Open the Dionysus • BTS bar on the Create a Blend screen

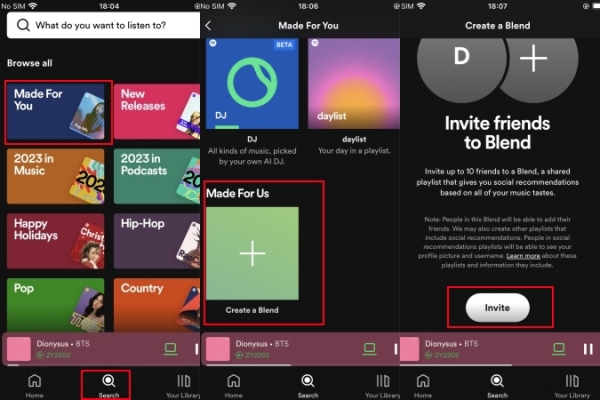point(500,349)
